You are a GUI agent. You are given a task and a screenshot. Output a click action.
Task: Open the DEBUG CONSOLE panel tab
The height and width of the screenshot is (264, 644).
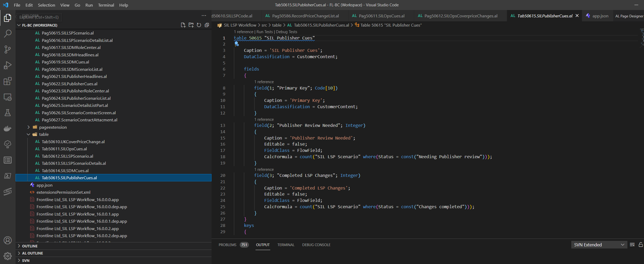(316, 245)
